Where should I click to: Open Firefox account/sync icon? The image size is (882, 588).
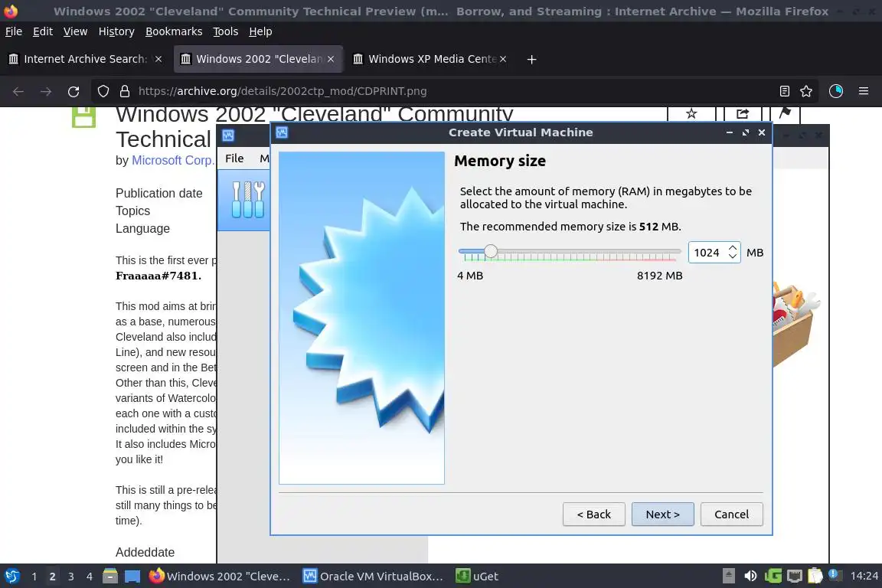(836, 91)
